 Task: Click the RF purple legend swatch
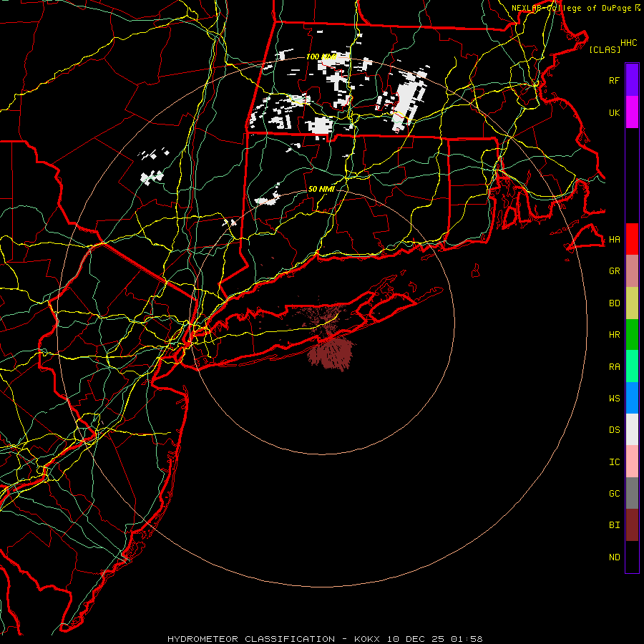tap(632, 80)
